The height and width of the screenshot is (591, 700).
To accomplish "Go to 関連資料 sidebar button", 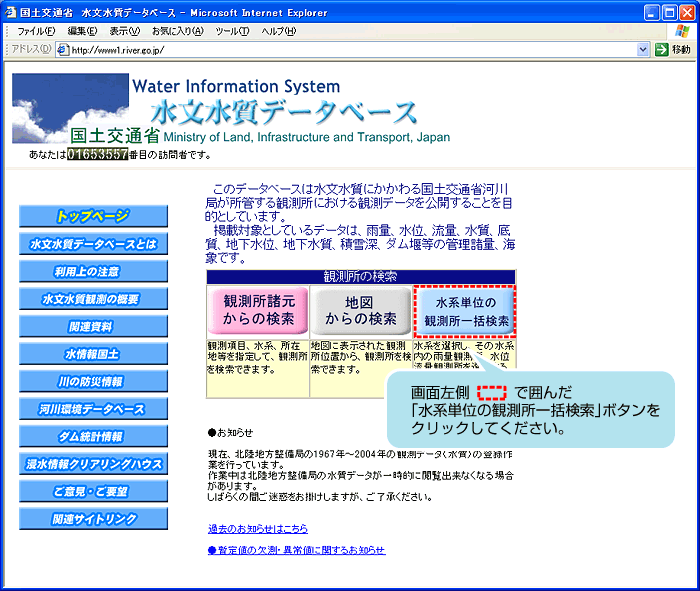I will [x=93, y=326].
